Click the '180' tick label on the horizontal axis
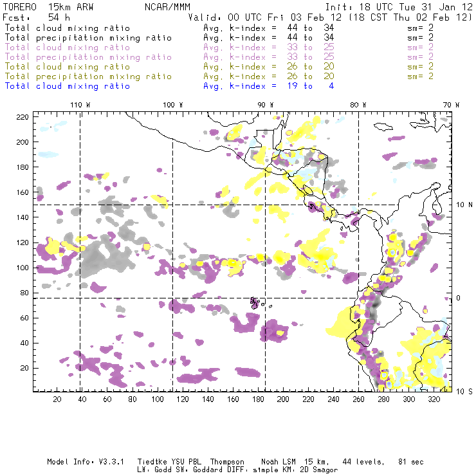Screen dimensions: 476x476 pyautogui.click(x=258, y=399)
